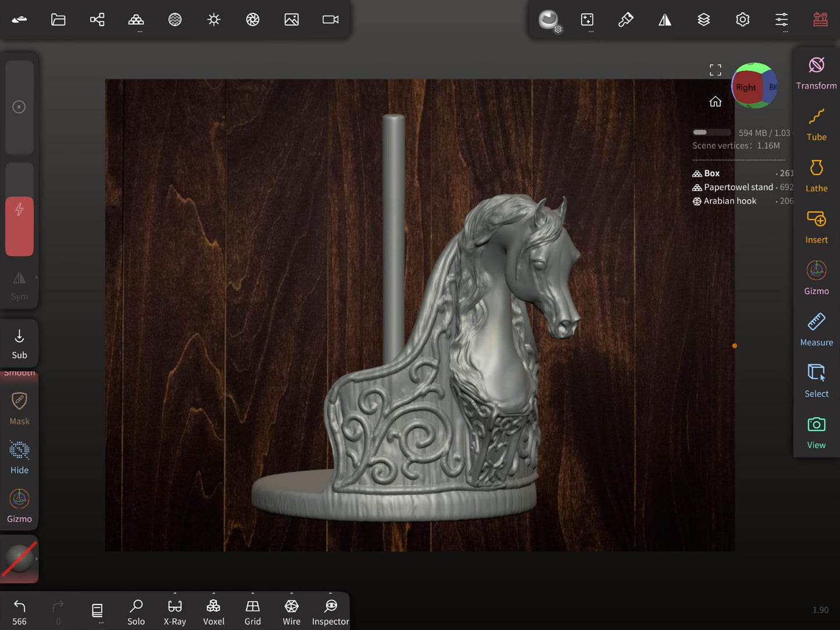The height and width of the screenshot is (630, 840).
Task: Expand the Sym tool options arrow
Action: click(x=37, y=277)
